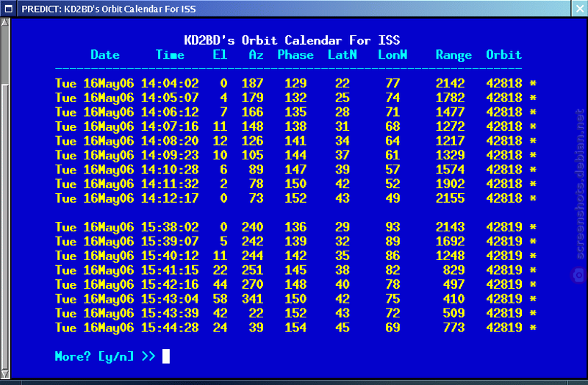Click time value 15:38:02

(x=170, y=227)
